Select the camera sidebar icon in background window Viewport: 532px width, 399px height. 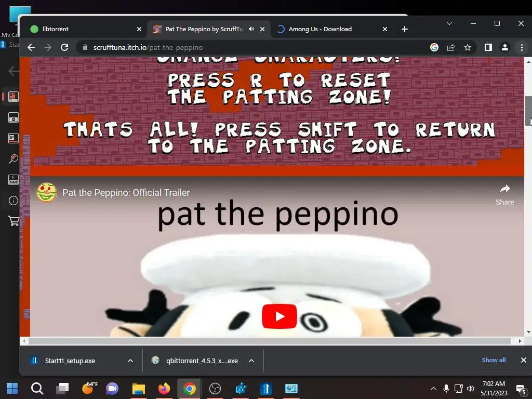[x=13, y=118]
